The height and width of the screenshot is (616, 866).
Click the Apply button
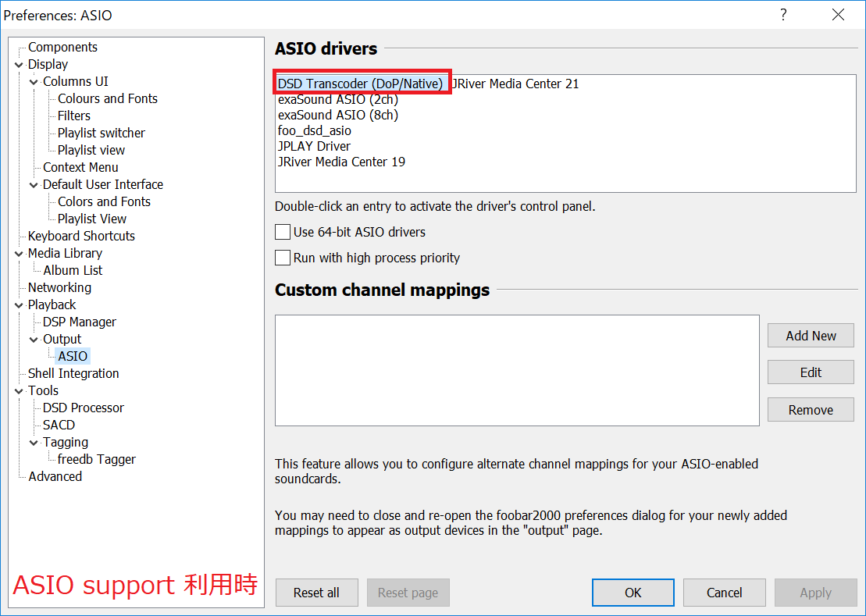(816, 593)
